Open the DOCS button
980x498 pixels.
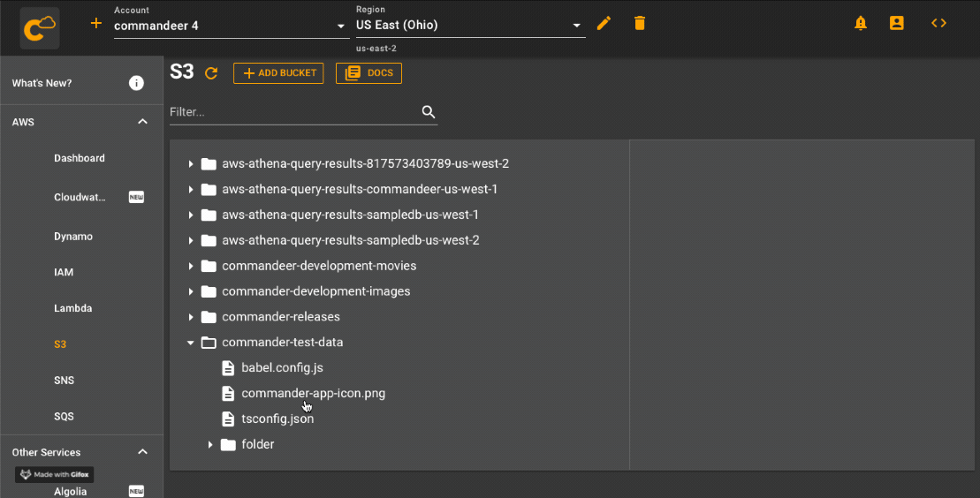pos(368,73)
